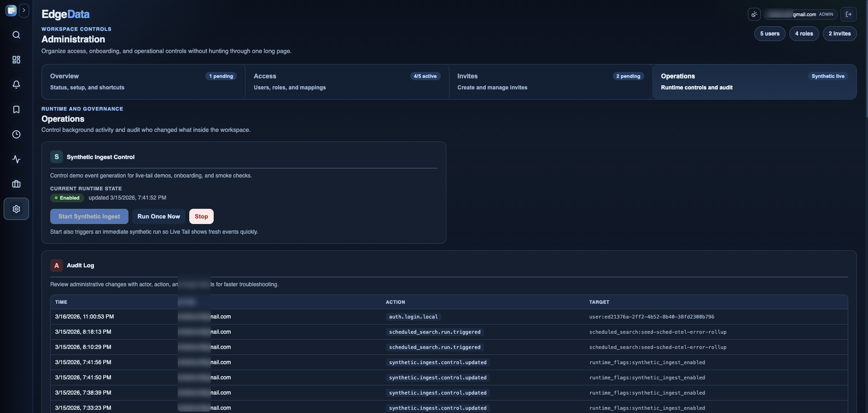Click the ACTION column header
The height and width of the screenshot is (413, 868).
pos(396,302)
